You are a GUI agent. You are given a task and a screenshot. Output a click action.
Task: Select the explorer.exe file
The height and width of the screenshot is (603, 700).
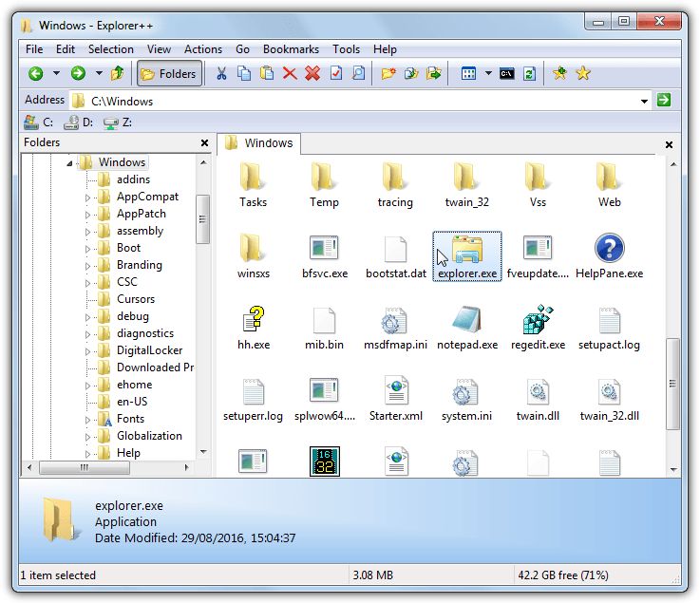click(x=467, y=256)
